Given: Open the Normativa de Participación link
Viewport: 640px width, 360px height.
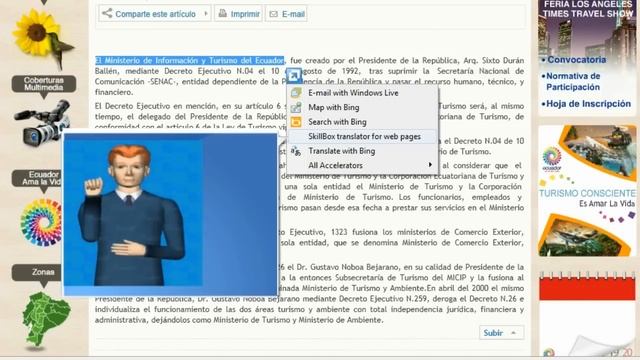Looking at the screenshot, I should (573, 81).
